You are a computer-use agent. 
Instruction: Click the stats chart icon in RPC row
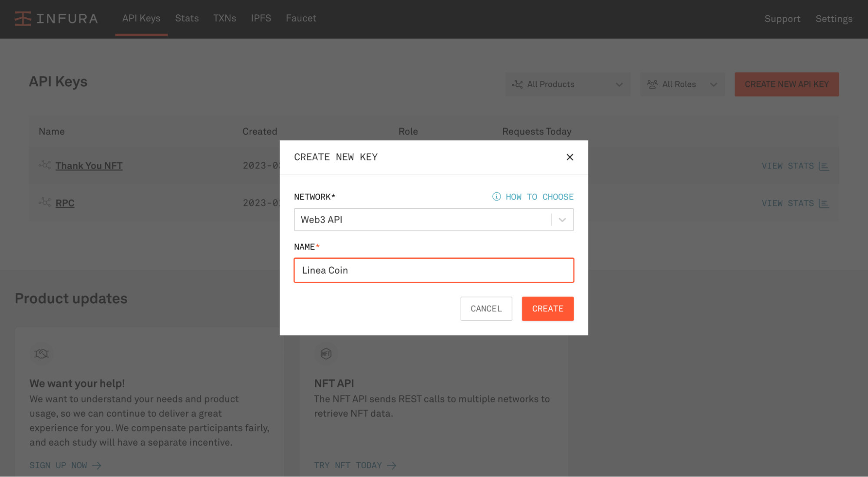(824, 204)
